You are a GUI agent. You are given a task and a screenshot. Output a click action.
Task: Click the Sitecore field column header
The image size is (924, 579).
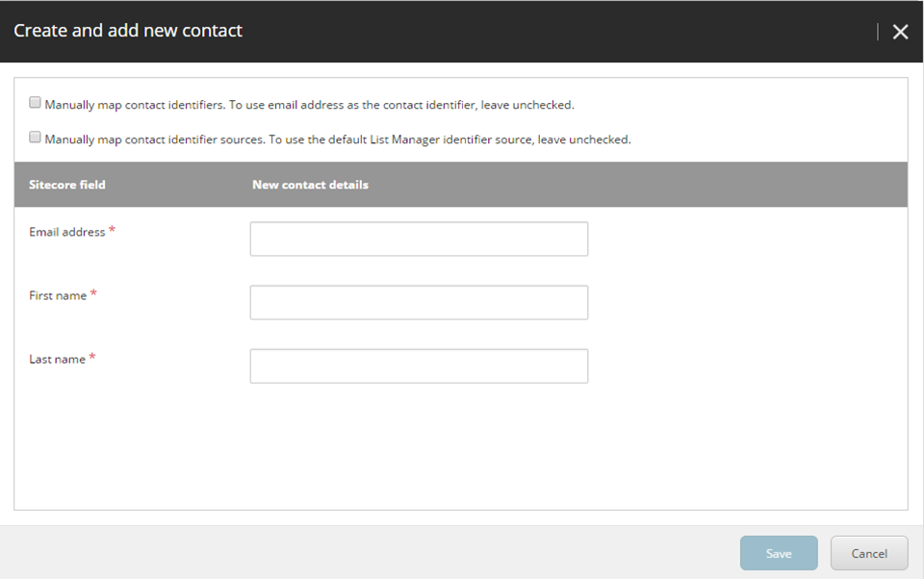[x=66, y=184]
